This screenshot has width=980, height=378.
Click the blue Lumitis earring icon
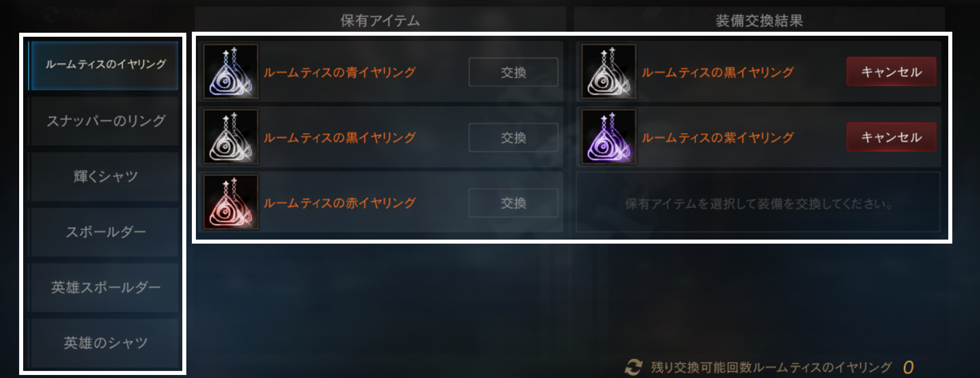(x=231, y=71)
